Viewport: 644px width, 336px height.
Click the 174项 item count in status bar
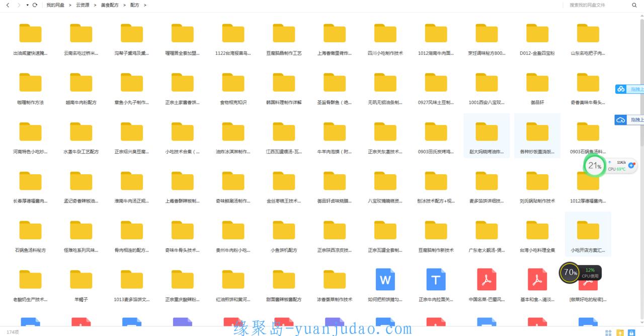[x=13, y=332]
